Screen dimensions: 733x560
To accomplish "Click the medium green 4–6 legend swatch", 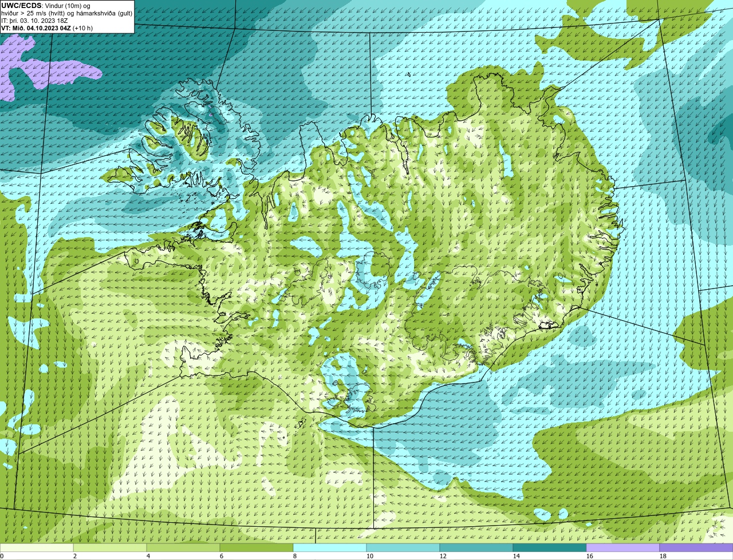I will pyautogui.click(x=183, y=548).
